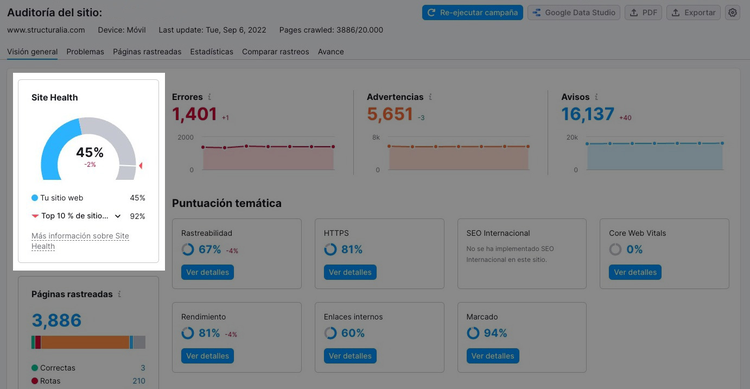Click info icon next to Avisos
Viewport: 750px width, 389px height.
(596, 97)
